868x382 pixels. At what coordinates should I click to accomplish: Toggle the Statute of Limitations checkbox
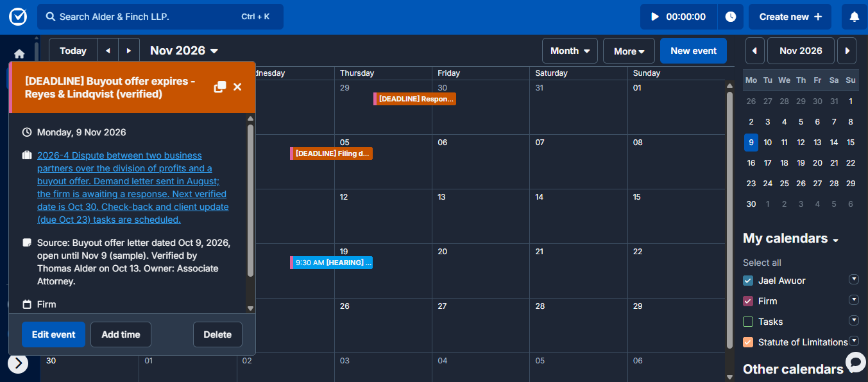(748, 342)
